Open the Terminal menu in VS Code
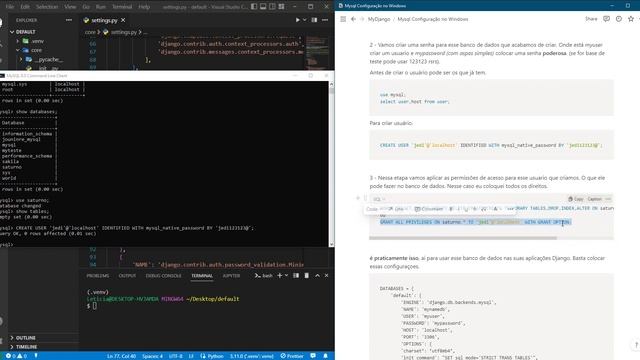640x360 pixels. tap(122, 7)
